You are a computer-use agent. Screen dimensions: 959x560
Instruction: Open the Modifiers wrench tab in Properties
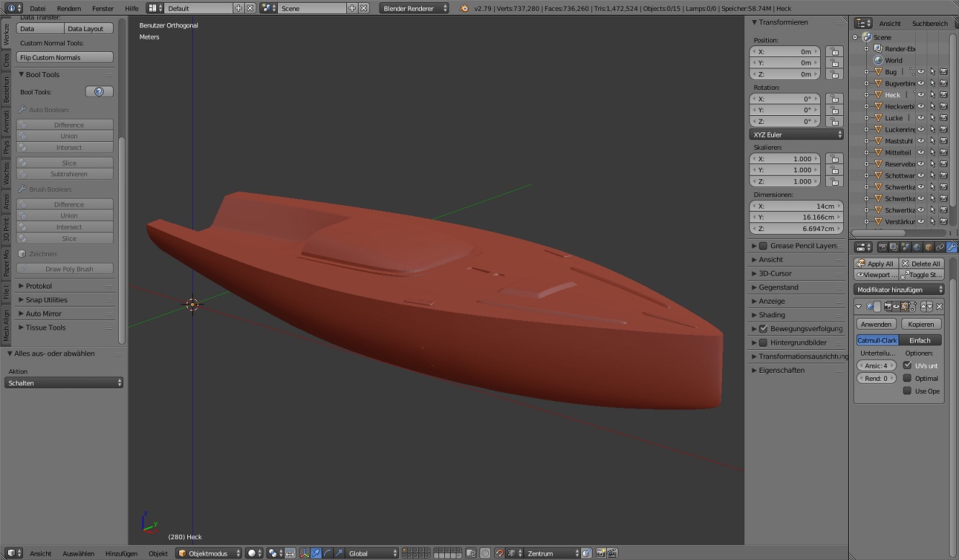pyautogui.click(x=951, y=248)
